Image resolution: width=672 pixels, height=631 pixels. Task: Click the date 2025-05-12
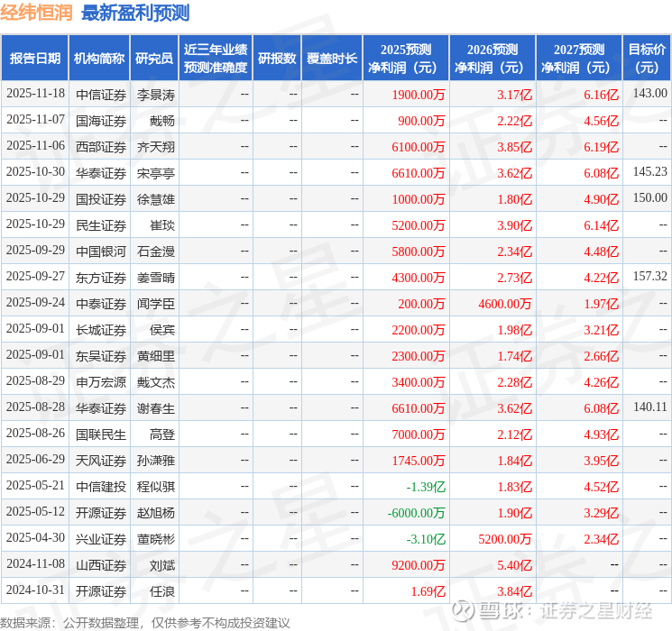35,511
